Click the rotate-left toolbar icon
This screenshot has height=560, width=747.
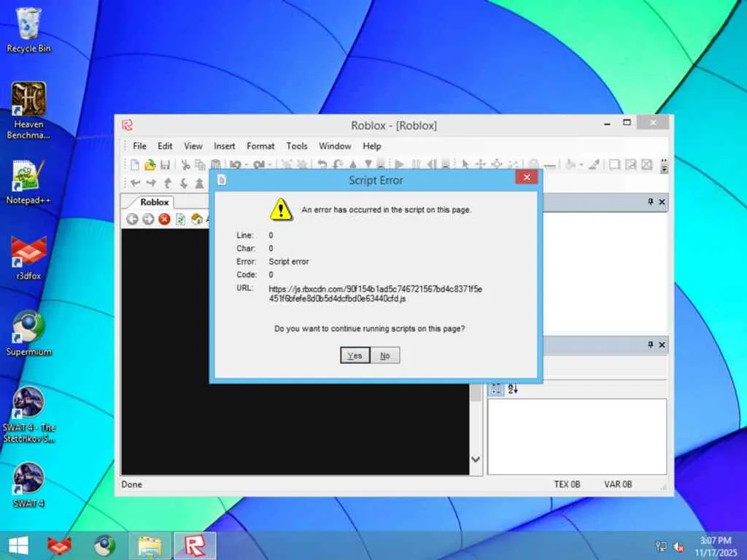(322, 164)
